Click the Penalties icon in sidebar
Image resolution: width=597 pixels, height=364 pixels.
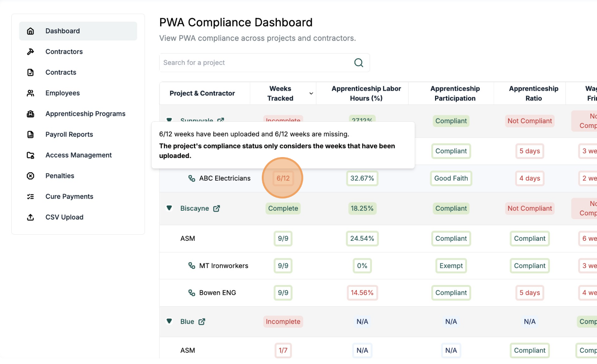point(31,176)
